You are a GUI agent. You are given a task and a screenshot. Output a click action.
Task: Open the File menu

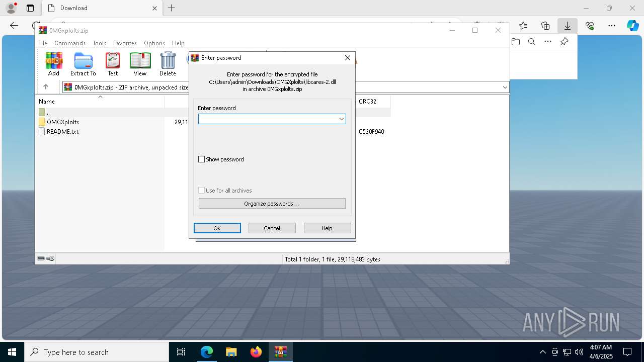[43, 43]
